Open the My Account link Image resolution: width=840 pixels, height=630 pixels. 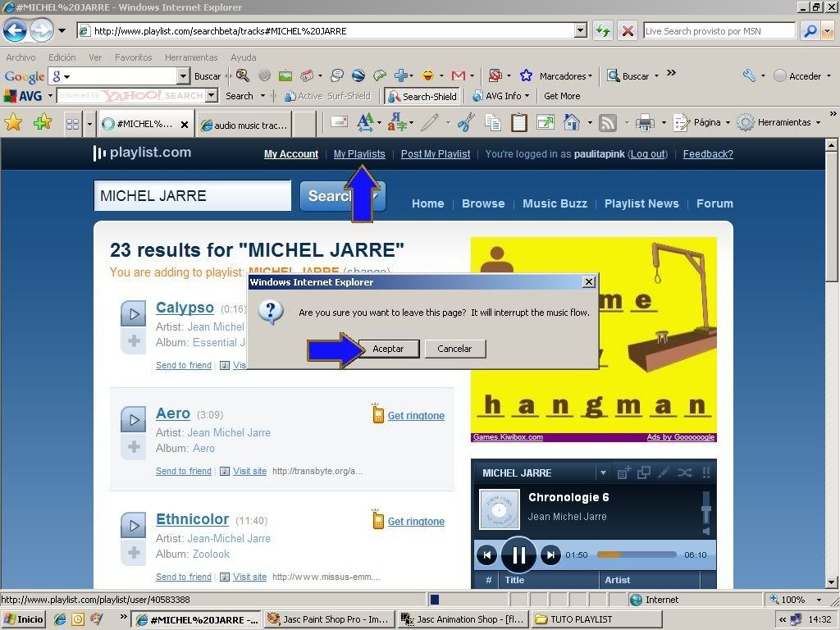291,154
